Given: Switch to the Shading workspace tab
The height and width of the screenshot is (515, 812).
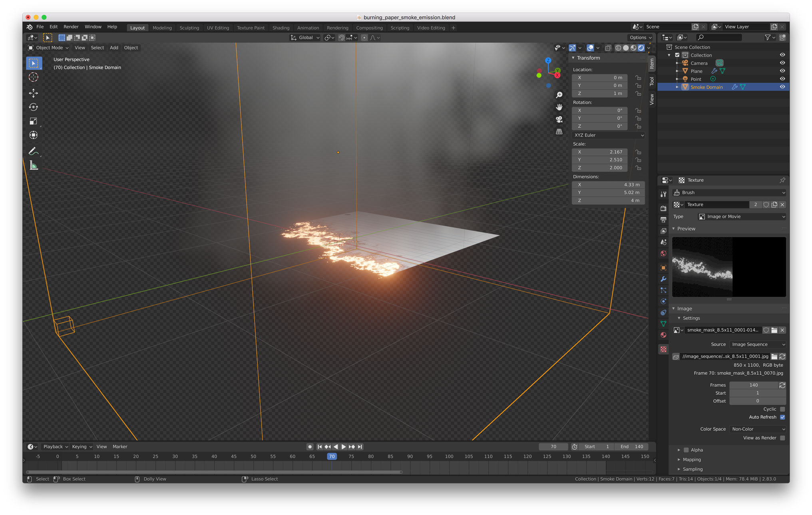Looking at the screenshot, I should point(281,28).
